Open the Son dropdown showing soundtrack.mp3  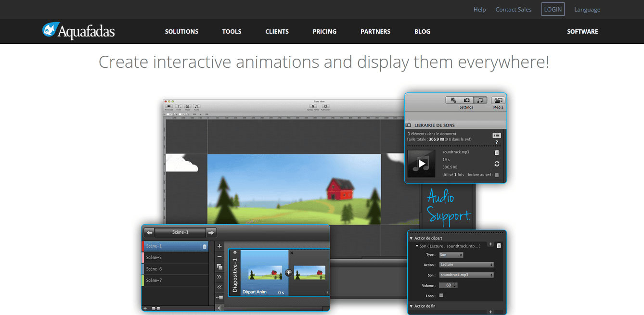pos(466,275)
